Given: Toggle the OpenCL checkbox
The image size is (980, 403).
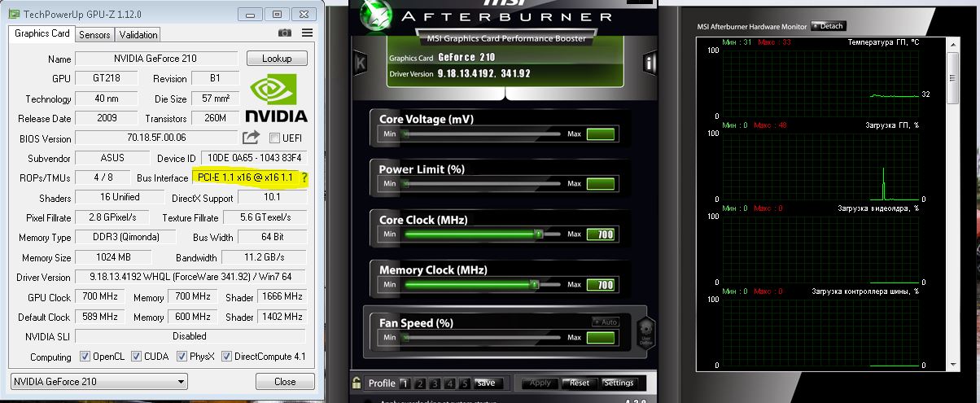Looking at the screenshot, I should coord(85,357).
